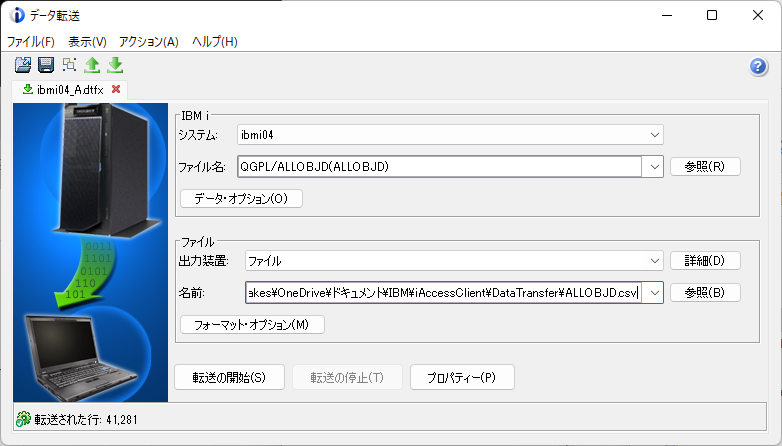
Task: Click into the 名前 output path field
Action: pyautogui.click(x=443, y=293)
